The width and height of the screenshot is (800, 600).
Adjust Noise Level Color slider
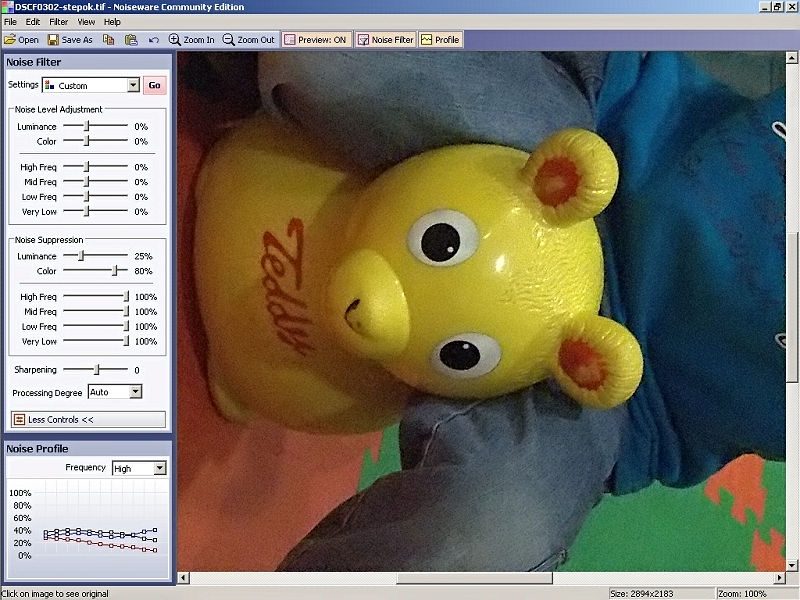(x=87, y=141)
